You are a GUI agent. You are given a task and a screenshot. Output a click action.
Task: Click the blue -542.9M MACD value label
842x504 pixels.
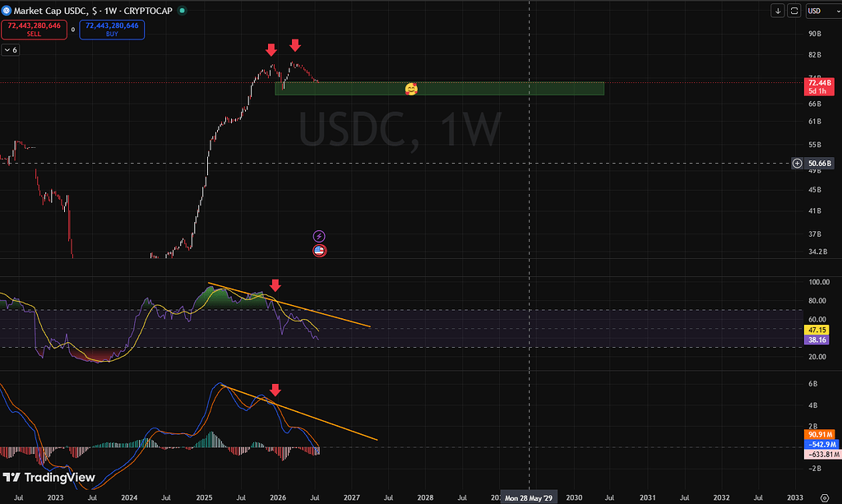coord(821,444)
